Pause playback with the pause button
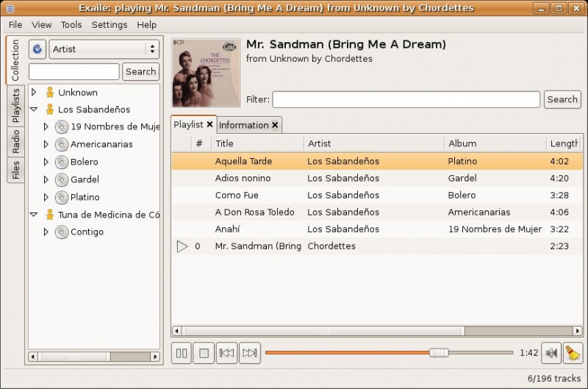The height and width of the screenshot is (389, 588). click(x=181, y=353)
